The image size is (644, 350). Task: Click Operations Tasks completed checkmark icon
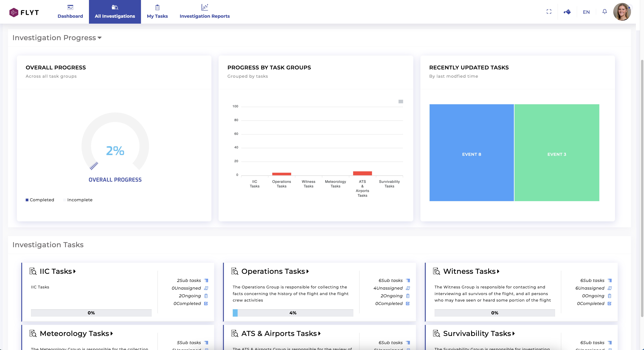[x=408, y=303]
